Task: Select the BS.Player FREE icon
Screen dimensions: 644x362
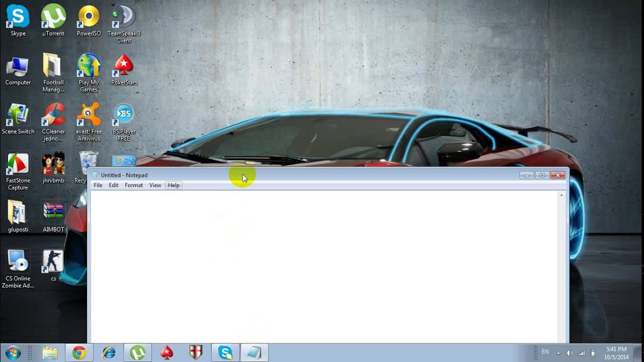Action: pos(124,122)
